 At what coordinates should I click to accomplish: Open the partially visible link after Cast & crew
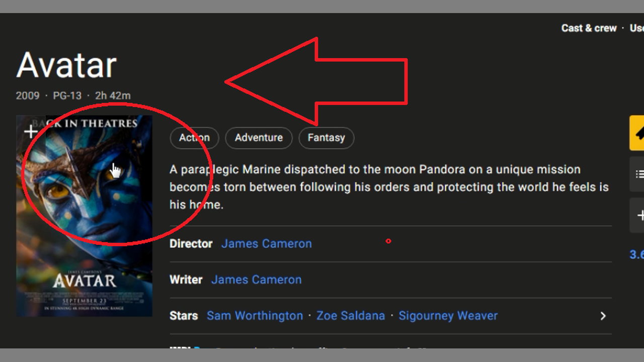(x=637, y=28)
